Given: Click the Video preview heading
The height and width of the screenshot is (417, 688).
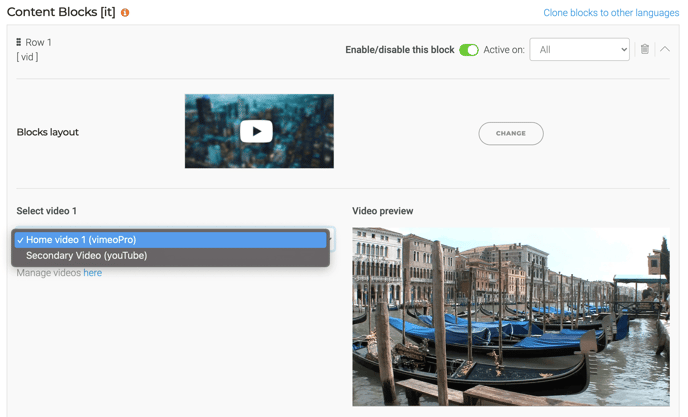Looking at the screenshot, I should pyautogui.click(x=383, y=211).
